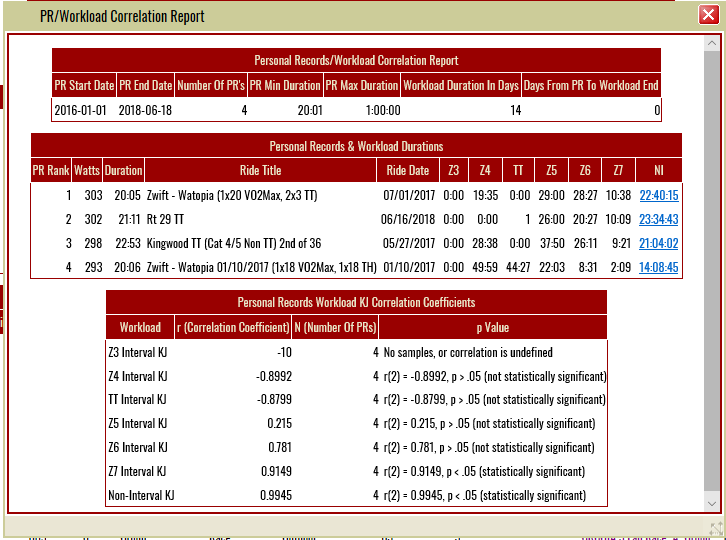Click the PR Min Duration value 20:01
The width and height of the screenshot is (726, 540).
coord(310,110)
